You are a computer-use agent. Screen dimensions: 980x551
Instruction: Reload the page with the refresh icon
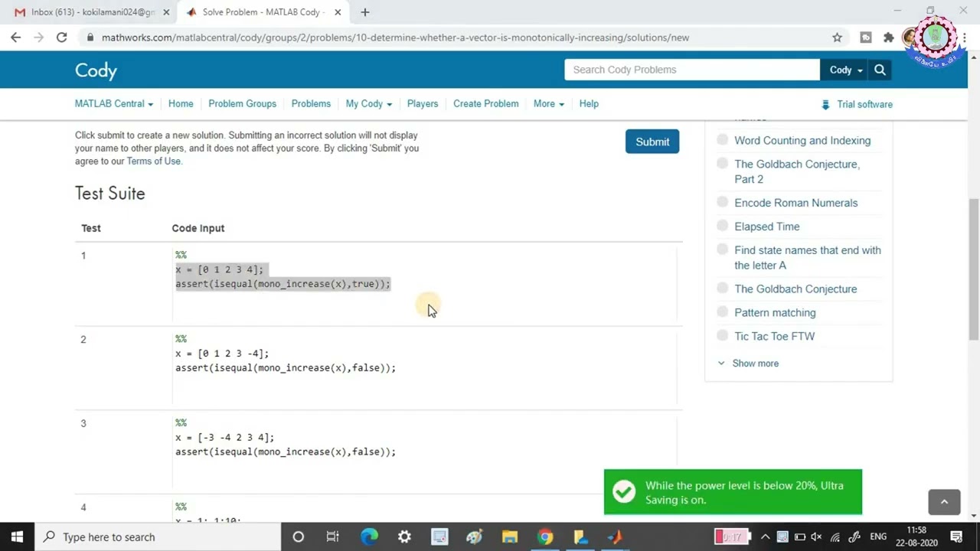pyautogui.click(x=62, y=37)
